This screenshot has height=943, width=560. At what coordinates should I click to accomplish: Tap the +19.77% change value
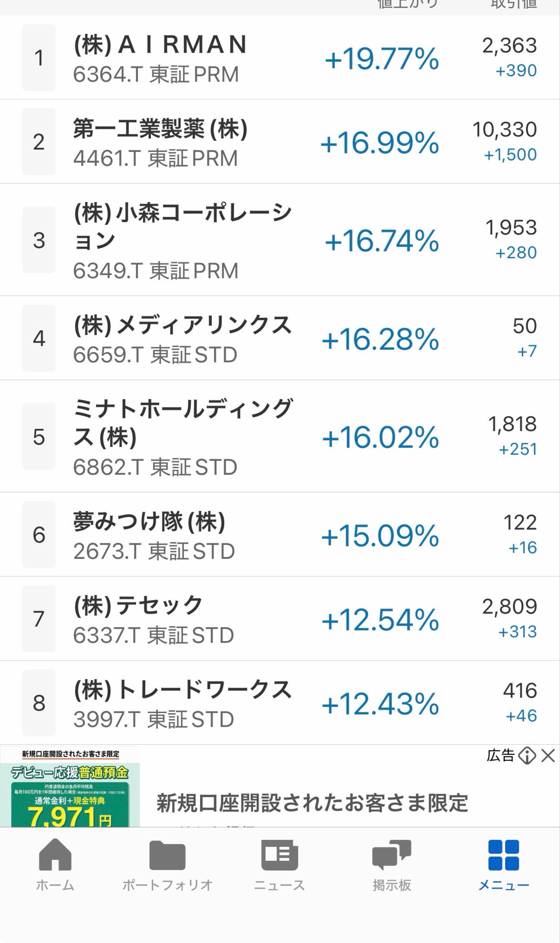pyautogui.click(x=382, y=59)
